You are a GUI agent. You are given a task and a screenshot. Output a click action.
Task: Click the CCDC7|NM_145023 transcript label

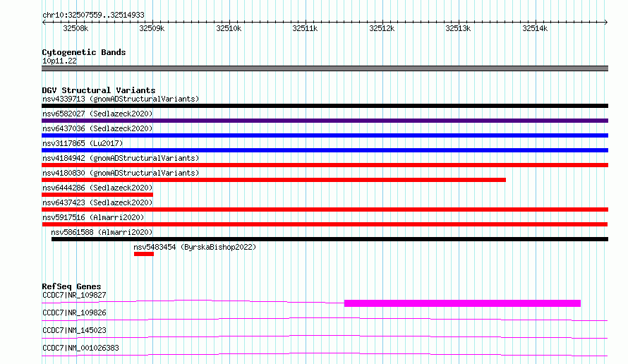[x=74, y=330]
